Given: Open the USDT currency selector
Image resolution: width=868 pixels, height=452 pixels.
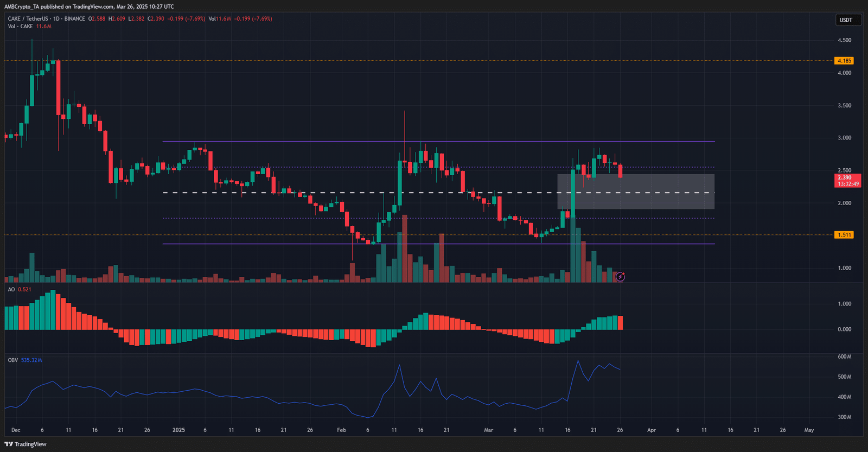Looking at the screenshot, I should click(x=846, y=20).
